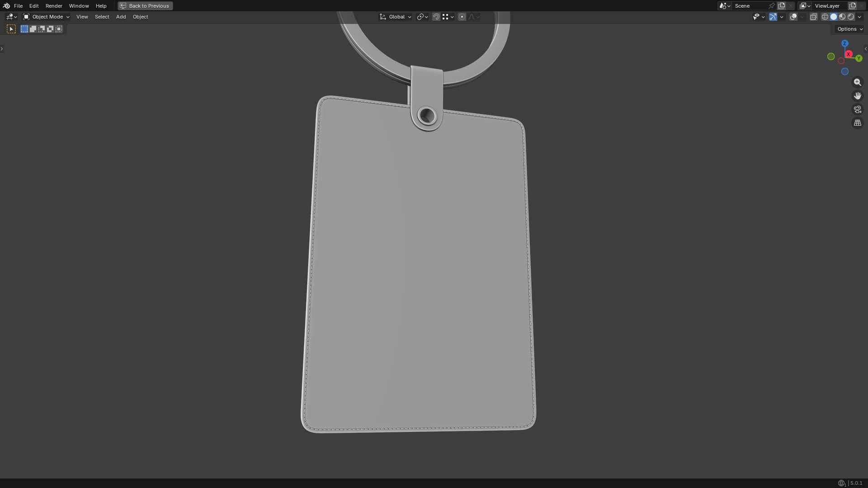Screen dimensions: 868x488
Task: Click the Z axis on navigation gizmo
Action: [x=844, y=43]
